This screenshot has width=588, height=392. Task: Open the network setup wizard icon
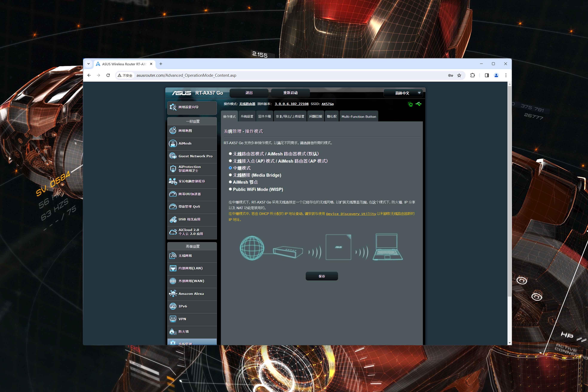(x=173, y=107)
